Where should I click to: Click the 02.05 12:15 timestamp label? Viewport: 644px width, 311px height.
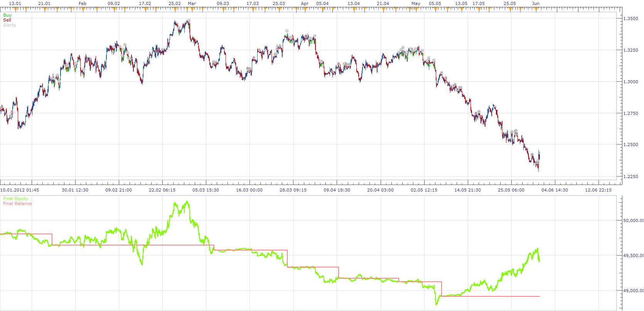point(424,190)
